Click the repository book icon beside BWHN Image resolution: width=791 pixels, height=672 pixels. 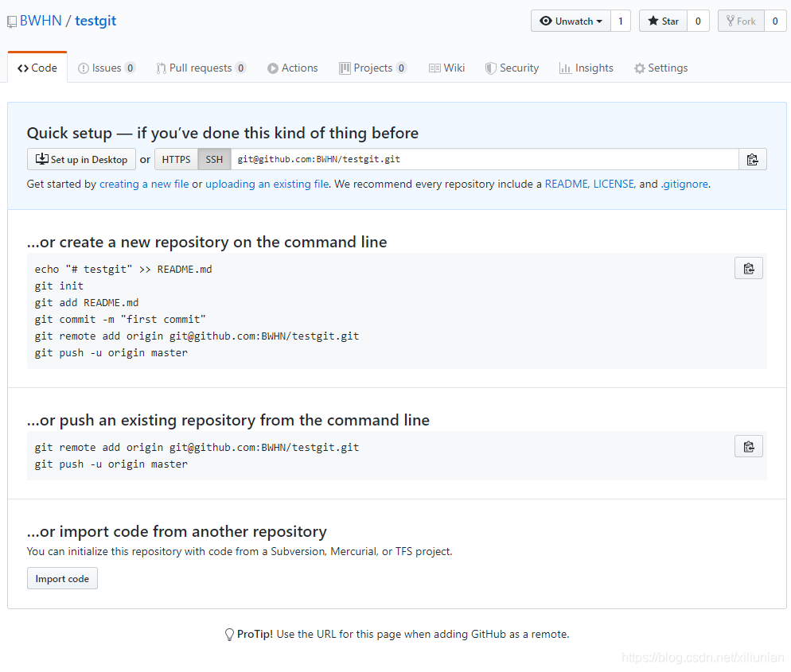coord(11,21)
